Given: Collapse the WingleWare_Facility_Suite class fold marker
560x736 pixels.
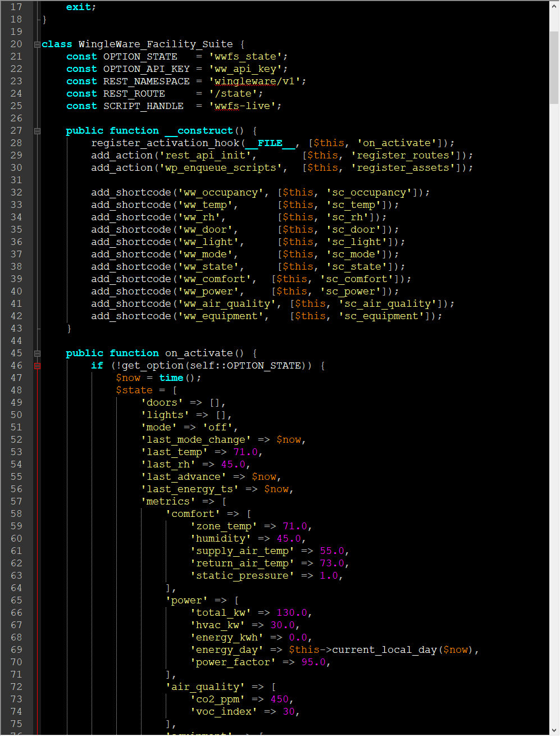Looking at the screenshot, I should pos(37,44).
